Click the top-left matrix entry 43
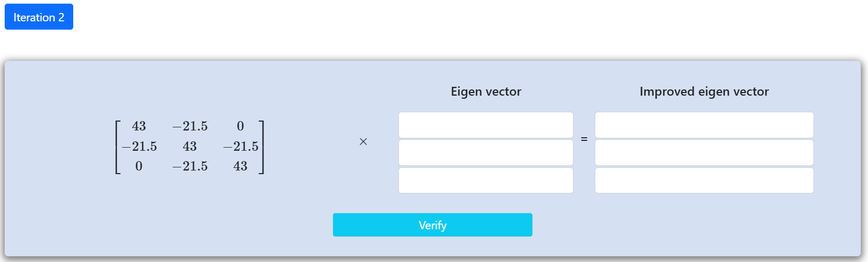 click(x=139, y=126)
